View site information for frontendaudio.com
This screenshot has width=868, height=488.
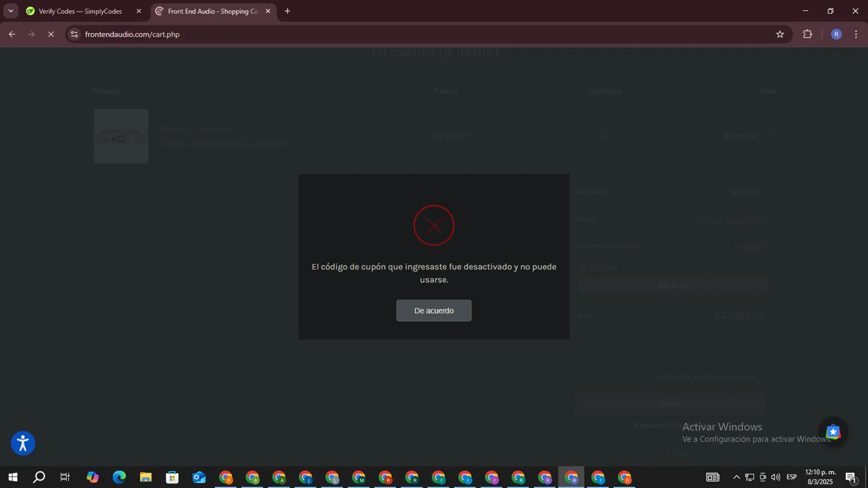point(74,34)
